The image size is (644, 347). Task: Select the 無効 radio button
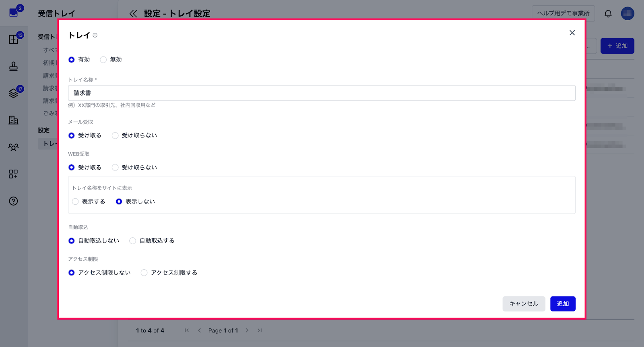[x=103, y=60]
